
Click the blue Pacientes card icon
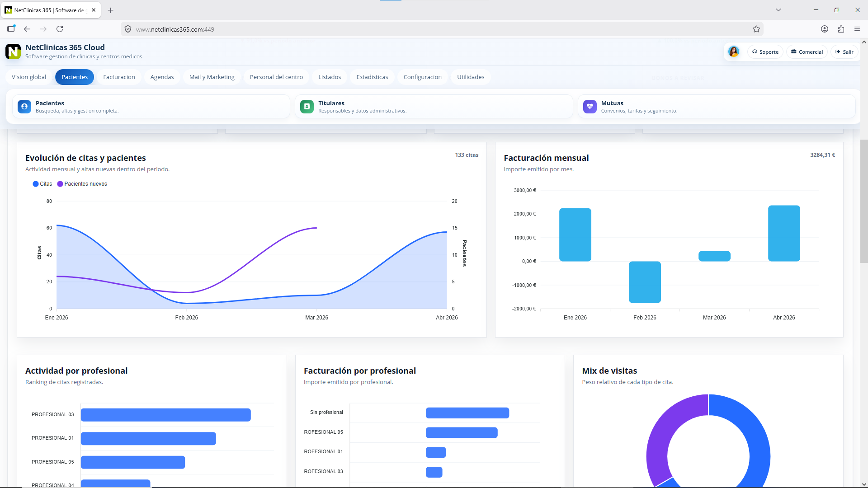pos(24,107)
